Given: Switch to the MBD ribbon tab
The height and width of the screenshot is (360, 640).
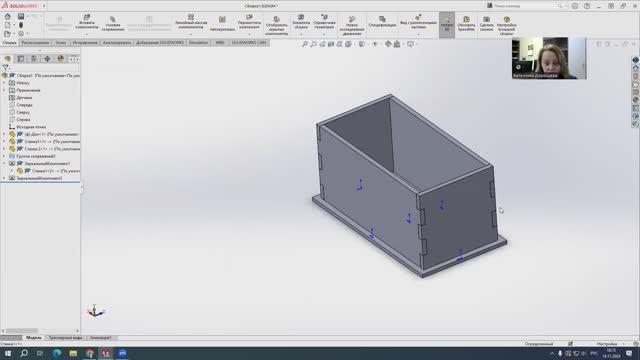Looking at the screenshot, I should [220, 42].
